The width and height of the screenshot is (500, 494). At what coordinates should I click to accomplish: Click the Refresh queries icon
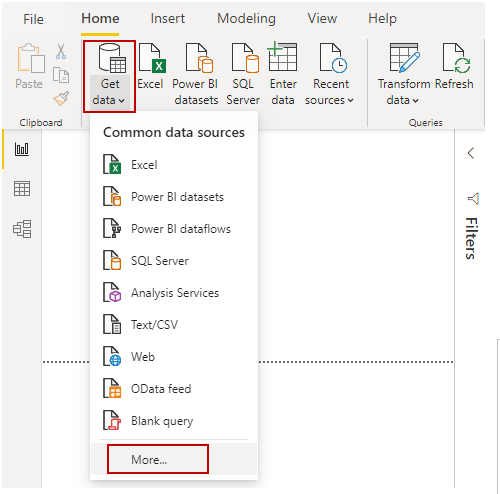[x=456, y=58]
